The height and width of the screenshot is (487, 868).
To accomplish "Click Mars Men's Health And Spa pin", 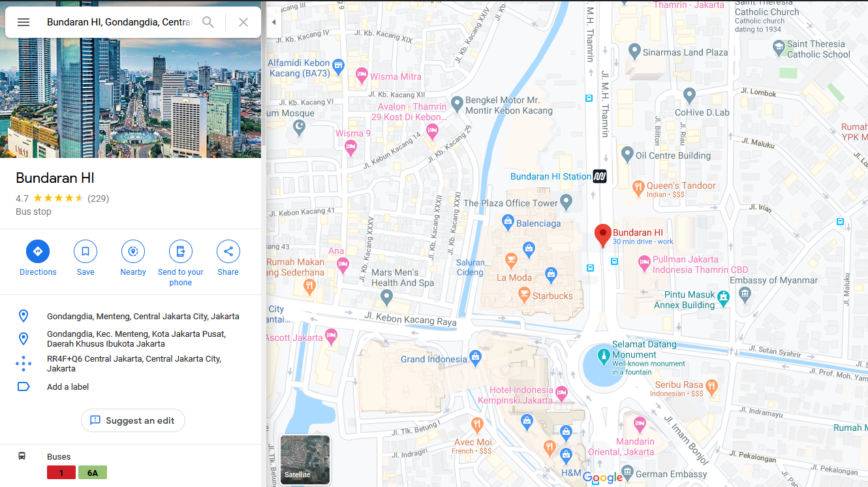I will [387, 297].
